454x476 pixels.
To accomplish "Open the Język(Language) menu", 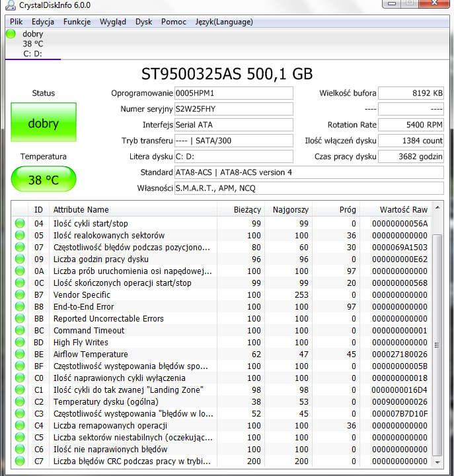I will pyautogui.click(x=224, y=22).
